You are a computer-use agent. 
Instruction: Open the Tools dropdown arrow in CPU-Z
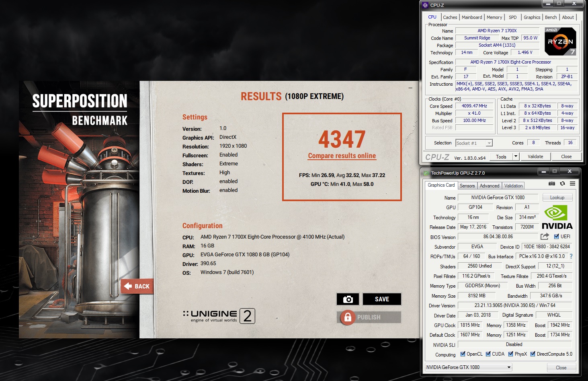tap(516, 157)
